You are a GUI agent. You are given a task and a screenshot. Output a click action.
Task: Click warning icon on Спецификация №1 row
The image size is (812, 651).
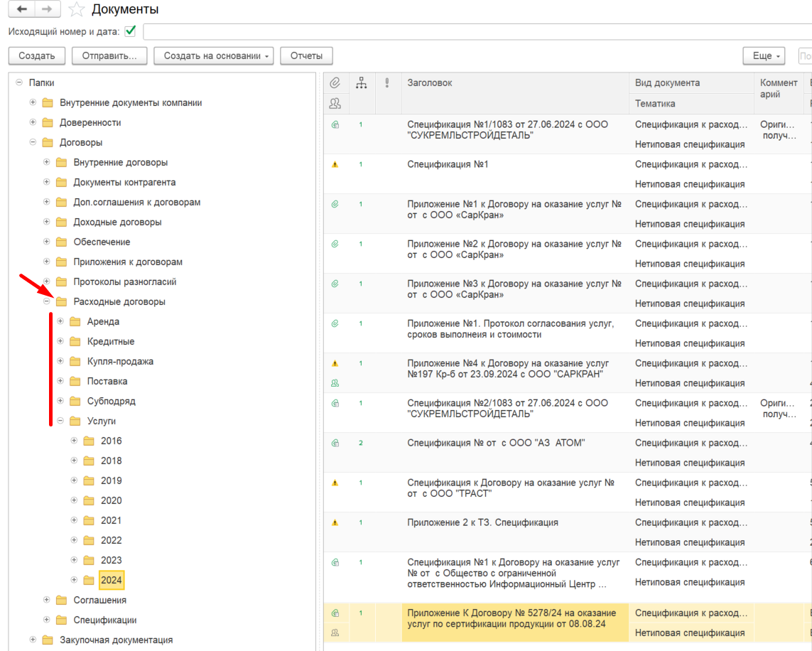(335, 165)
